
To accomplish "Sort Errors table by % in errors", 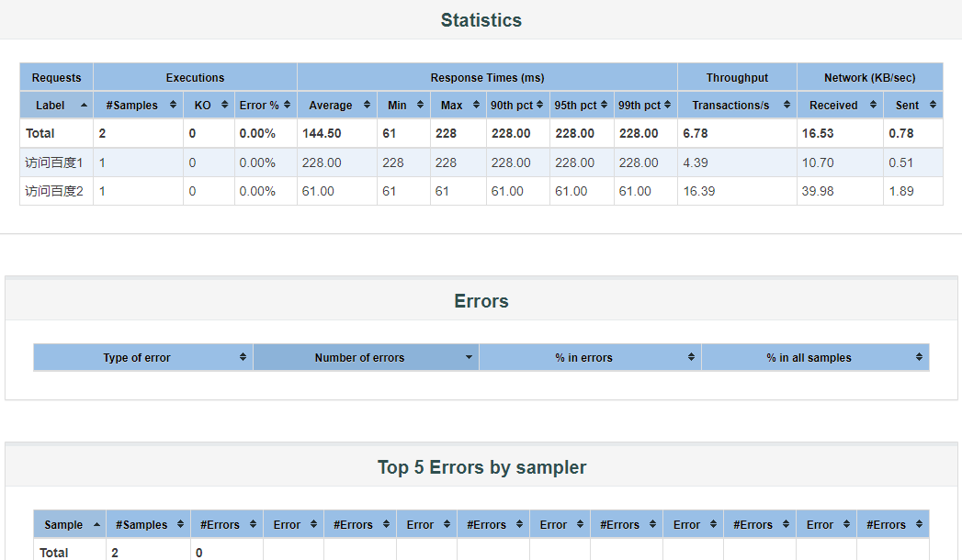I will point(590,357).
